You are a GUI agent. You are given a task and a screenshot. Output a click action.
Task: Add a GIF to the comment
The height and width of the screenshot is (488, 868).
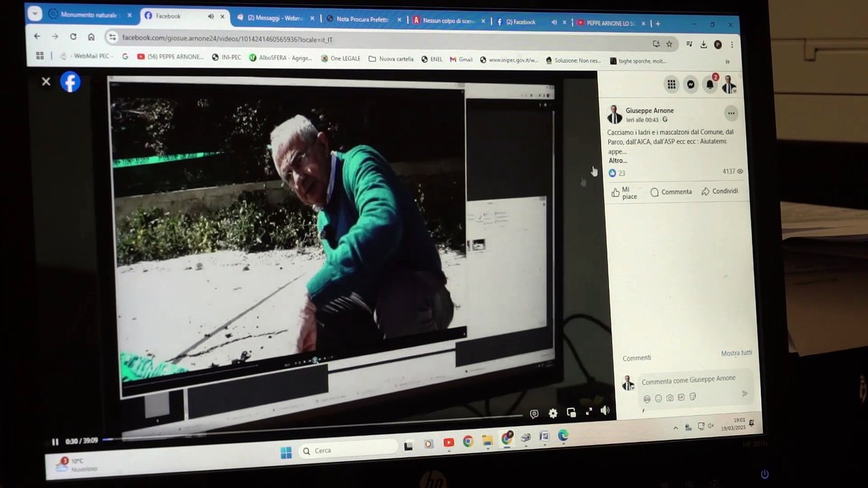(x=681, y=398)
